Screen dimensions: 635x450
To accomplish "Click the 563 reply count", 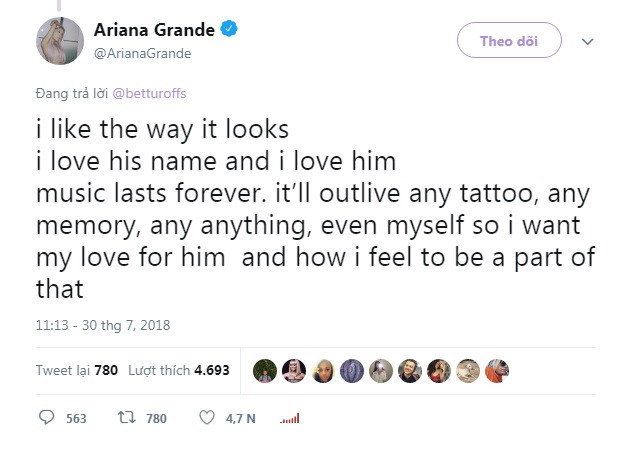I will tap(76, 418).
